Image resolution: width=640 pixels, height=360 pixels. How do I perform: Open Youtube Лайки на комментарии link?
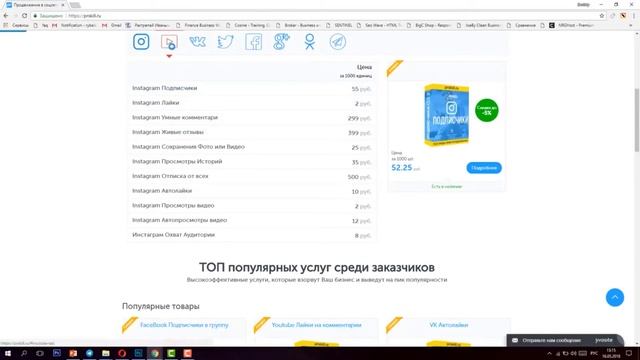point(316,325)
